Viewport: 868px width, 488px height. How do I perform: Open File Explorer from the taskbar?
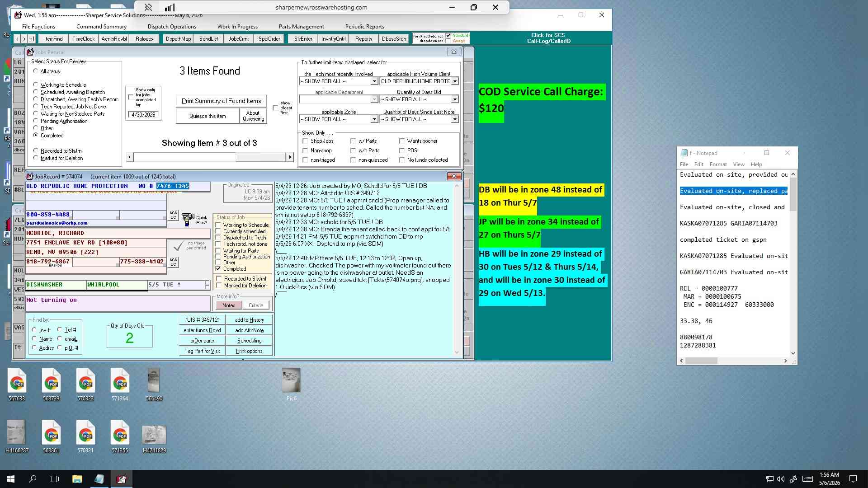pyautogui.click(x=77, y=479)
